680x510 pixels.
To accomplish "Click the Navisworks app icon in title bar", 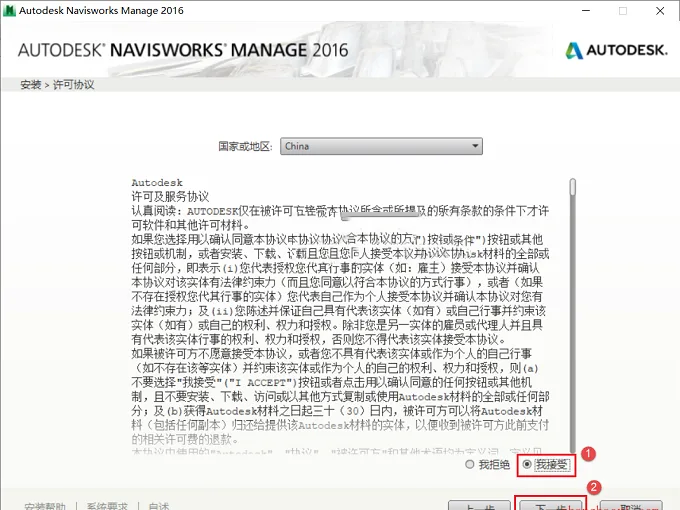I will [x=9, y=10].
